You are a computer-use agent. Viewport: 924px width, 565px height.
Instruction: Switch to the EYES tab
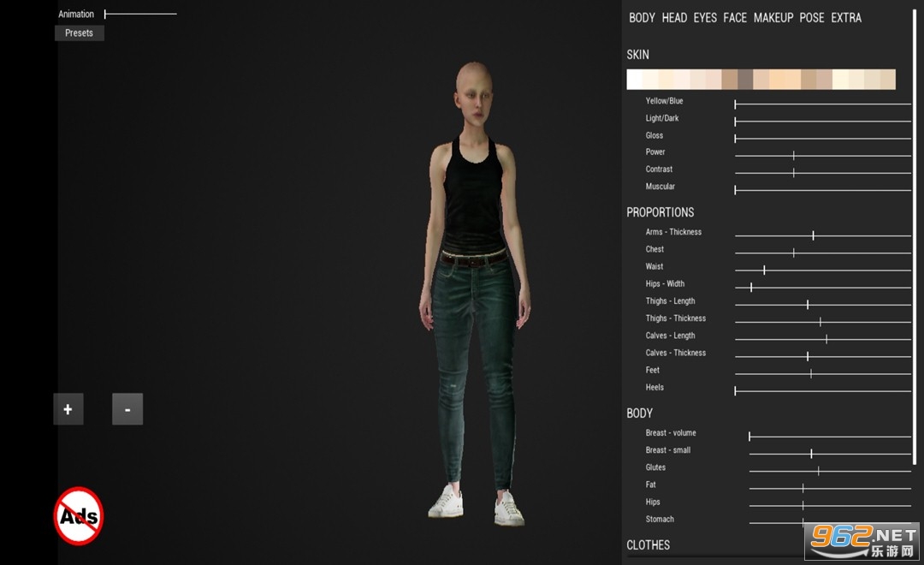pos(705,18)
